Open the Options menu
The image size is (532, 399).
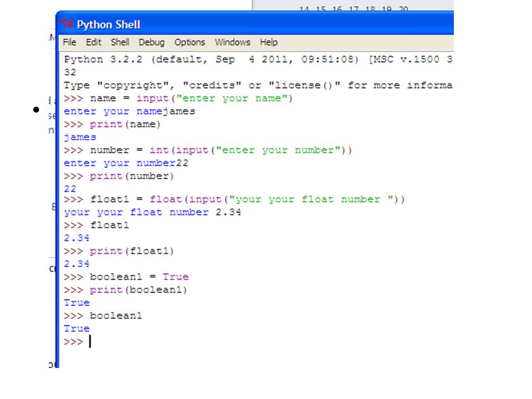pos(190,43)
